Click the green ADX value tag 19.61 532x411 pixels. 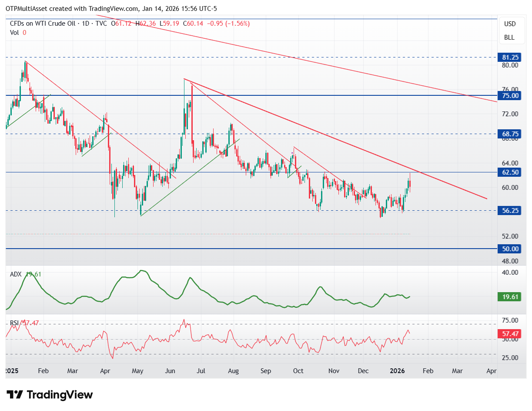tap(509, 297)
